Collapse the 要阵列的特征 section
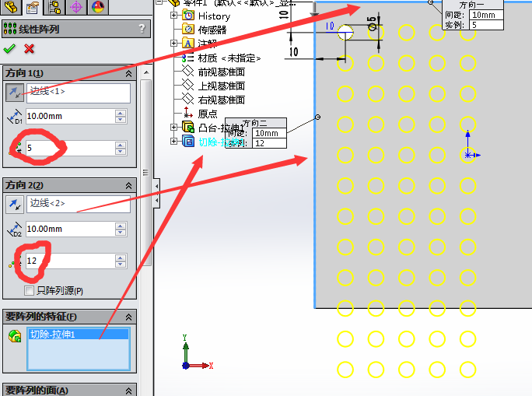Screen dimensions: 532x396 tap(128, 317)
